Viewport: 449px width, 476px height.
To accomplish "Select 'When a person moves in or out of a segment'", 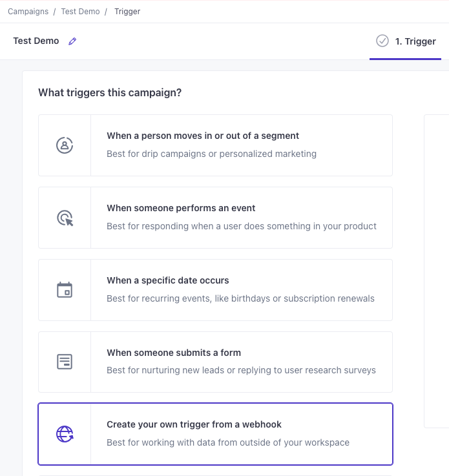I will tap(203, 136).
